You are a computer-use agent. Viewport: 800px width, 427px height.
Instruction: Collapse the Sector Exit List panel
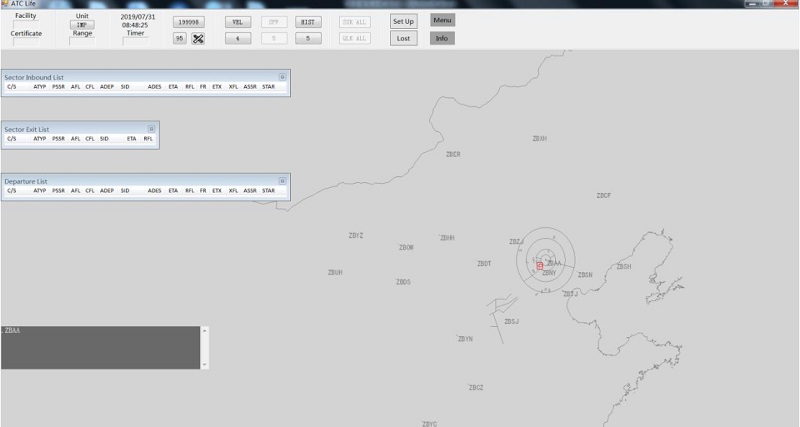pyautogui.click(x=151, y=129)
